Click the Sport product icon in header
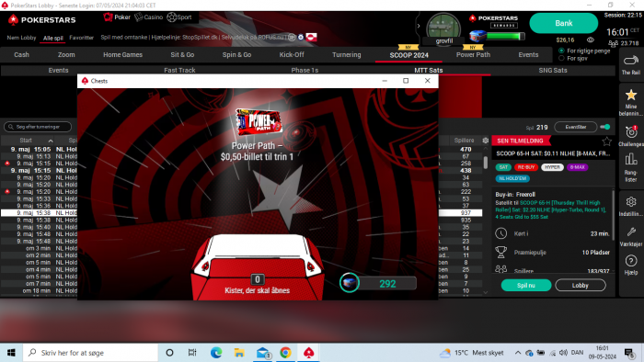 172,17
